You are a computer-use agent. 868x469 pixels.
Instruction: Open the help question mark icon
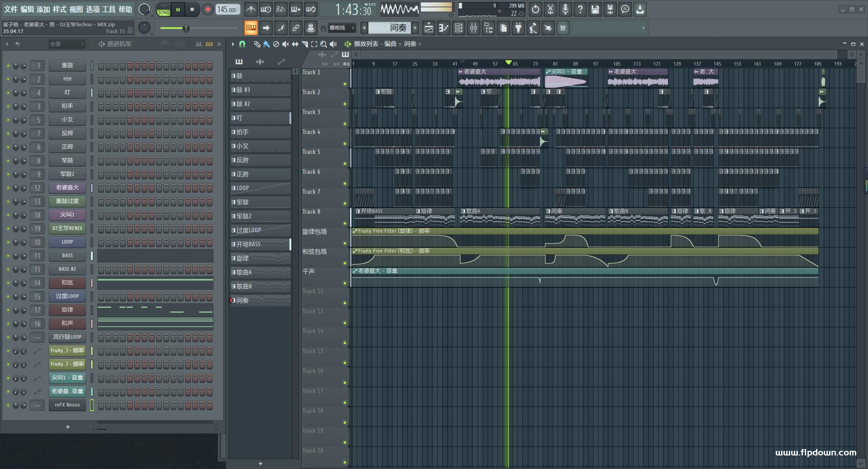click(580, 9)
